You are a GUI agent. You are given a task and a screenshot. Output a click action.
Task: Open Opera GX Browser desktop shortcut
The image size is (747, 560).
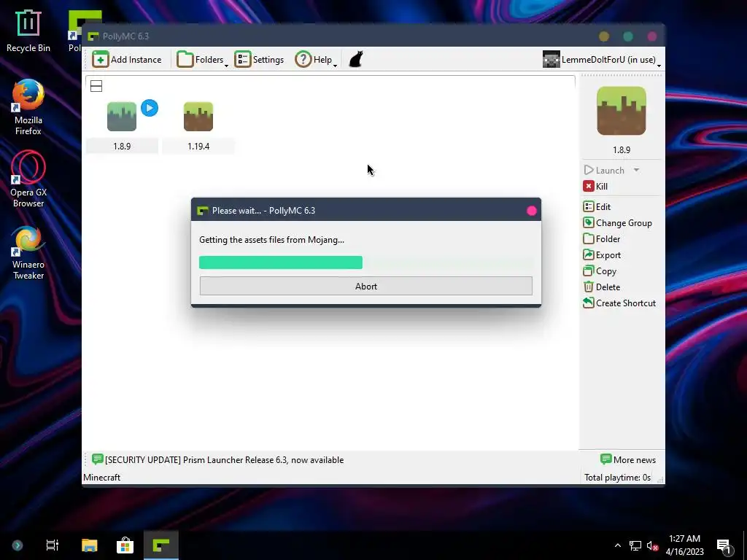(x=28, y=179)
